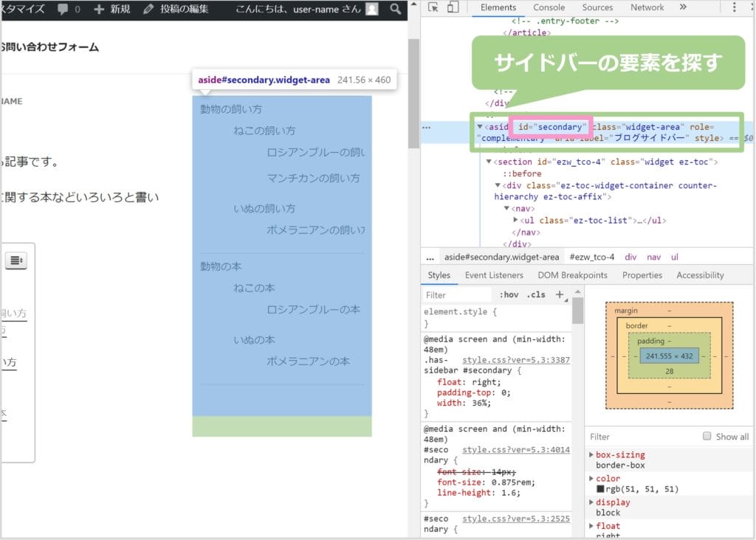This screenshot has height=540, width=756.
Task: Click the table of contents toggle icon
Action: tap(16, 260)
